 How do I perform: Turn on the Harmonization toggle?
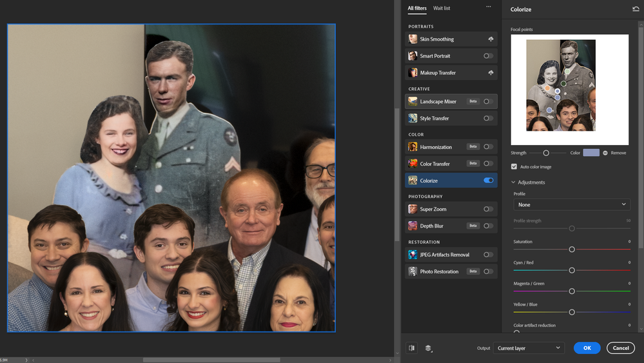click(x=488, y=146)
